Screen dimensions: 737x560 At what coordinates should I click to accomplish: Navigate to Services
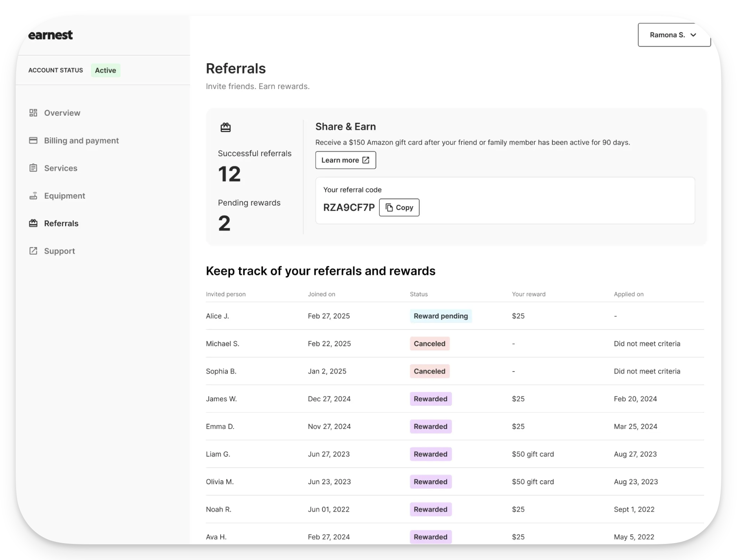click(60, 168)
